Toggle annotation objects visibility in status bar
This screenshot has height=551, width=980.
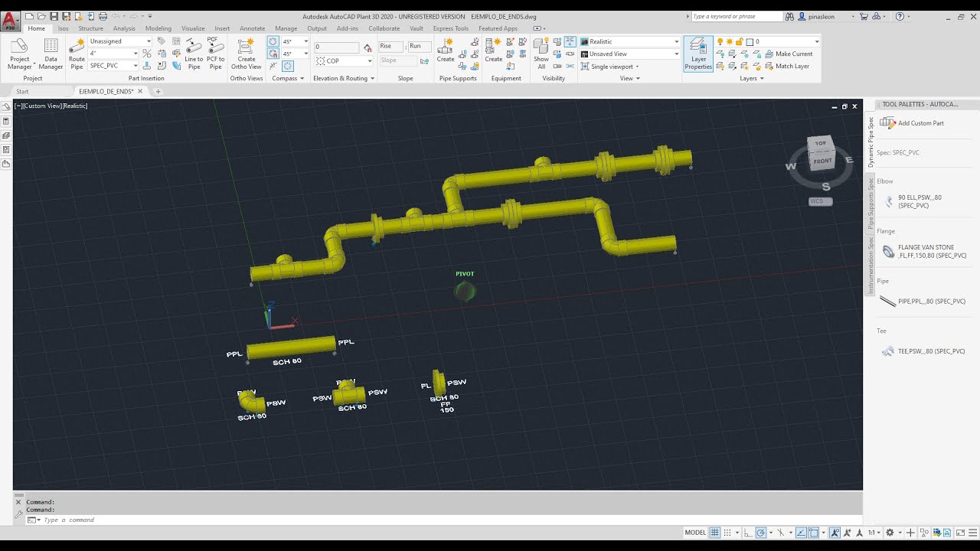pyautogui.click(x=835, y=533)
